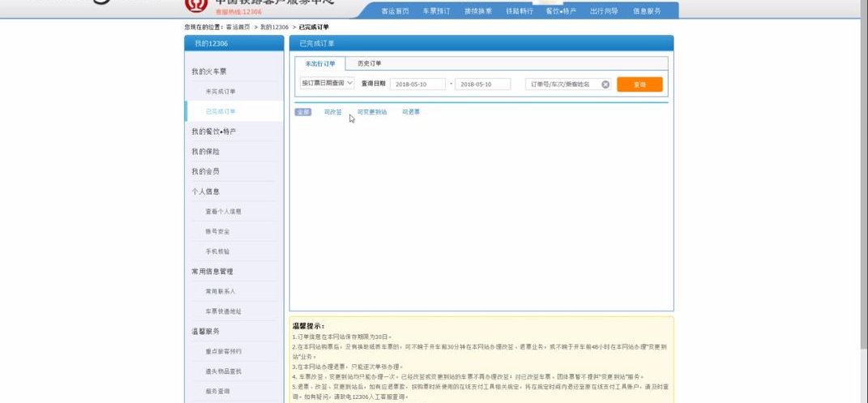Open the 餐饮•特产 navigation item
This screenshot has width=868, height=403.
pyautogui.click(x=561, y=11)
